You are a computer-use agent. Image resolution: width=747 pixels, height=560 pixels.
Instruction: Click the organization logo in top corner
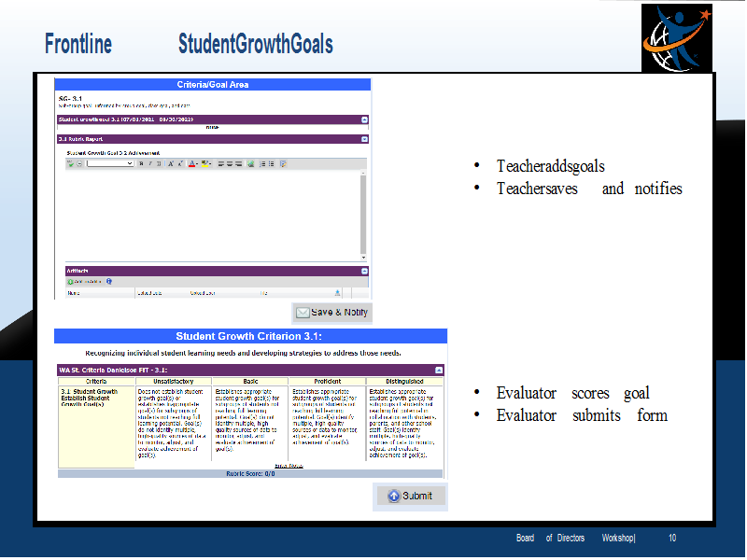coord(676,38)
